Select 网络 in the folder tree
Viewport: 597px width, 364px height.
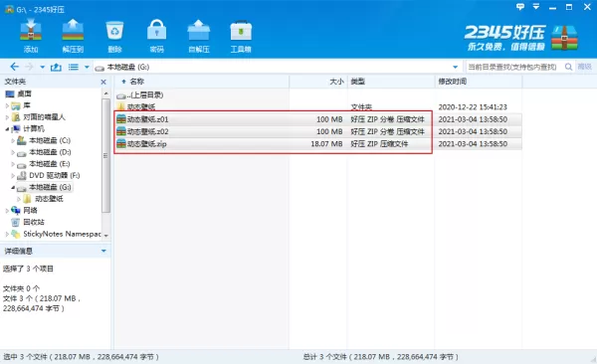coord(30,211)
